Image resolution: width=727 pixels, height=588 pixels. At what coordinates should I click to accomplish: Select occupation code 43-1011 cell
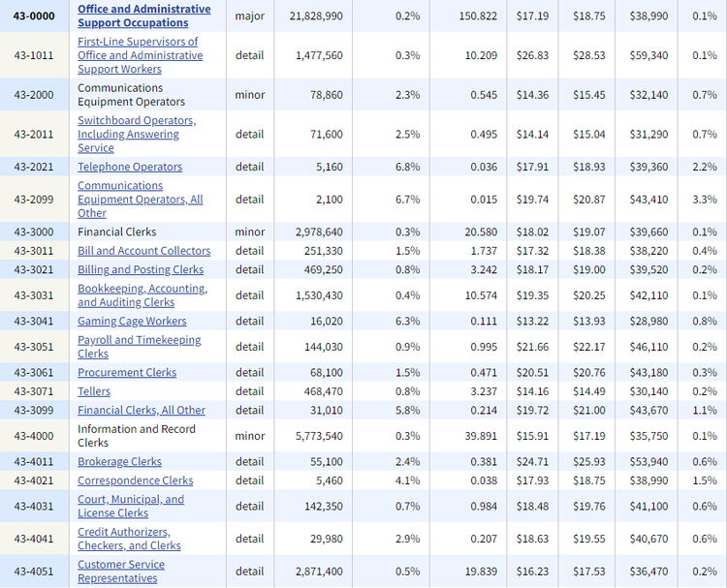click(x=34, y=55)
